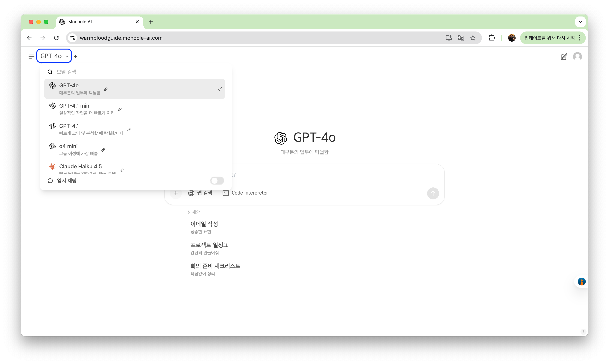This screenshot has height=364, width=609.
Task: Select the Claude Haiku 4.5 model
Action: pos(80,166)
